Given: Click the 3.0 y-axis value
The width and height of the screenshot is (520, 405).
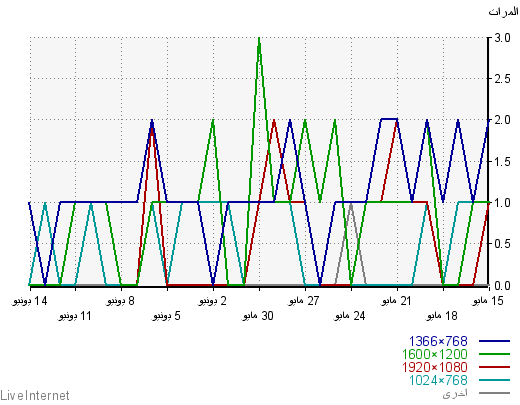Looking at the screenshot, I should [502, 38].
